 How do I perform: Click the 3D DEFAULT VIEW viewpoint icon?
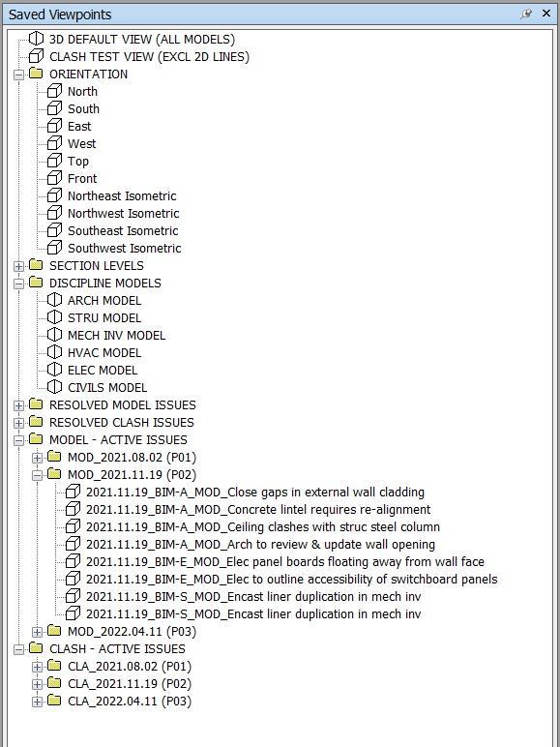click(36, 39)
